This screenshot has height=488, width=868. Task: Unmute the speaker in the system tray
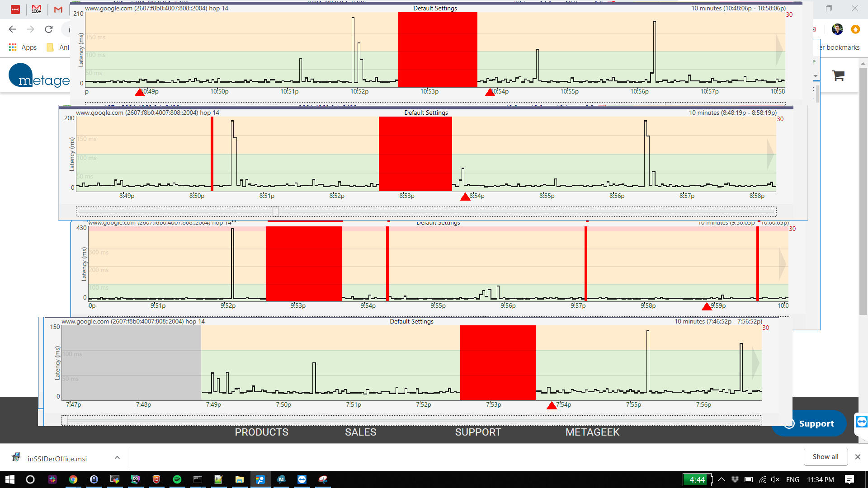[775, 480]
